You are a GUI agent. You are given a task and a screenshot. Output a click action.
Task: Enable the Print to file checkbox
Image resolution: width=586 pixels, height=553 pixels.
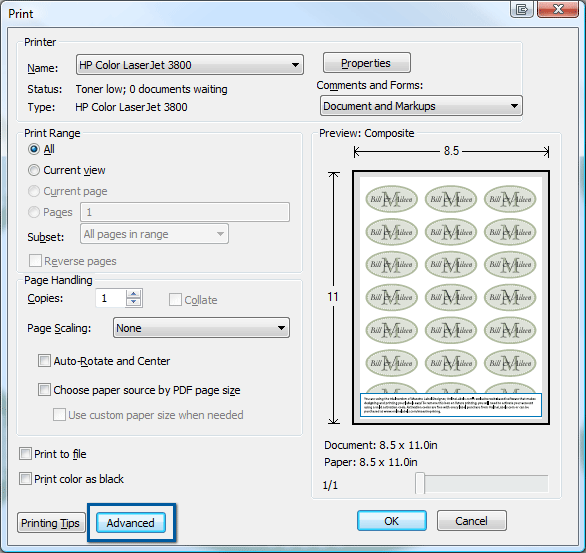pyautogui.click(x=25, y=454)
